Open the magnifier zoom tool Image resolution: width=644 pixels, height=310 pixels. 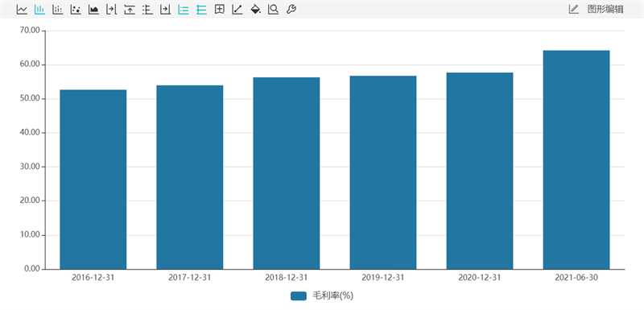[x=273, y=10]
